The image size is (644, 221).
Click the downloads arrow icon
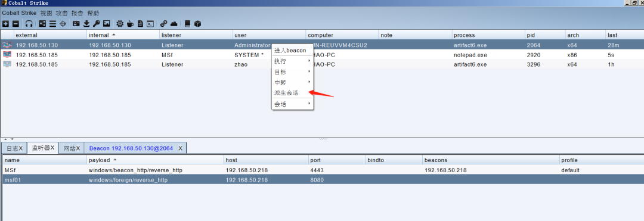tap(86, 24)
